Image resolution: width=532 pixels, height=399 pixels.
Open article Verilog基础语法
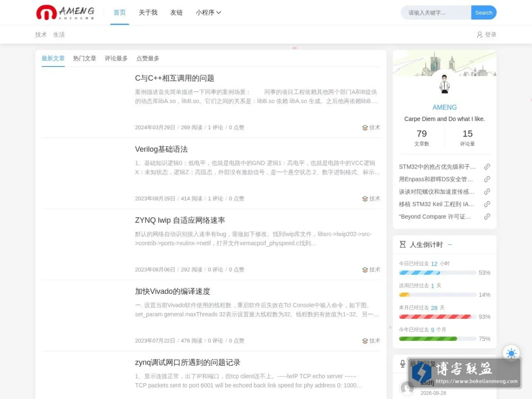[x=161, y=149]
